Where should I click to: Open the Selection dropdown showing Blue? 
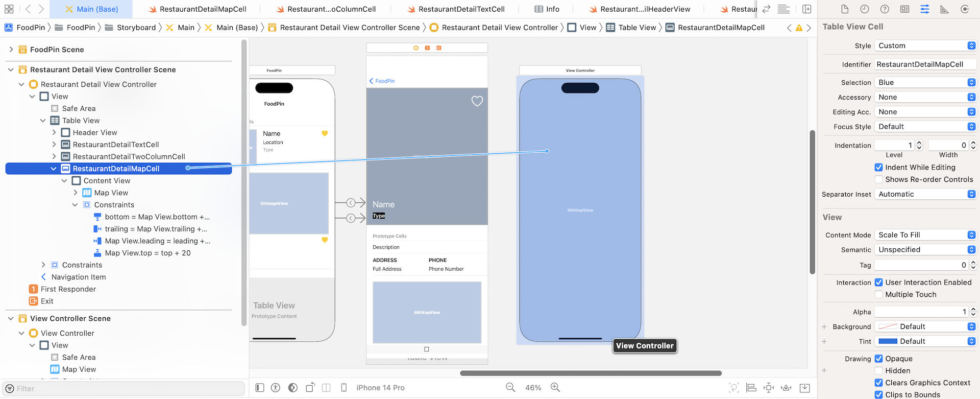[925, 82]
